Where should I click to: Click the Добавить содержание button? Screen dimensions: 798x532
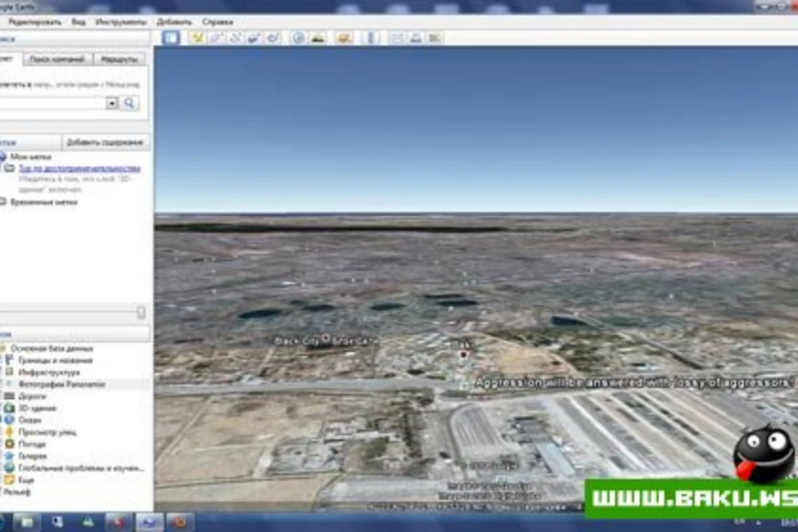[x=105, y=142]
